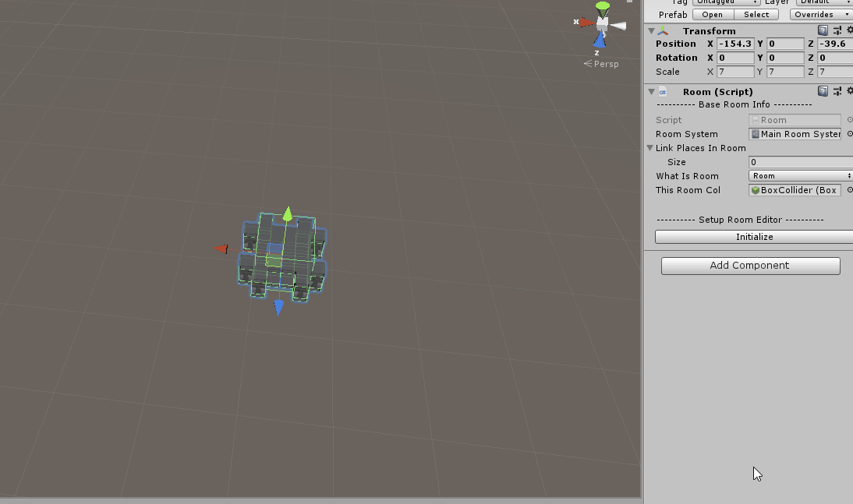Open Transform documentation via the help book icon
The image size is (853, 504).
point(823,30)
